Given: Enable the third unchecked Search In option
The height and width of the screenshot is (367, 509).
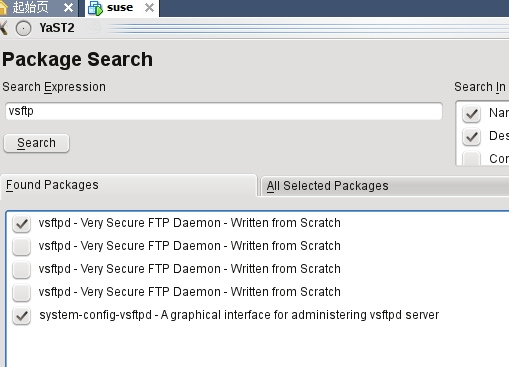Looking at the screenshot, I should tap(472, 158).
